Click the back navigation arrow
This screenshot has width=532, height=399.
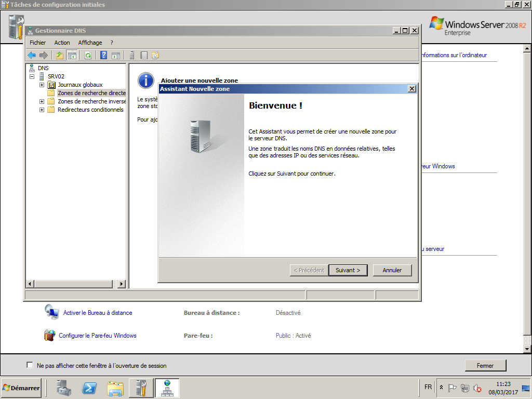(x=32, y=55)
